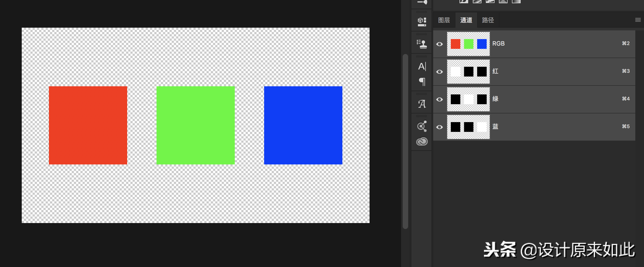The height and width of the screenshot is (267, 644).
Task: Open the tool presets icon above Libraries
Action: coord(422,126)
